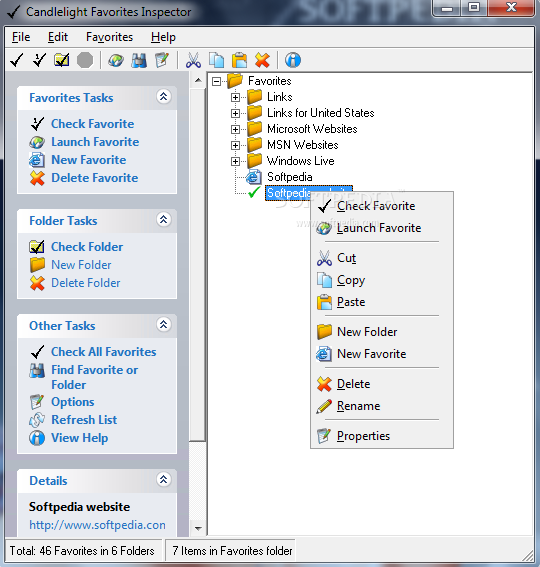Click the Launch Favorite globe toolbar icon
The image size is (540, 567).
click(116, 60)
